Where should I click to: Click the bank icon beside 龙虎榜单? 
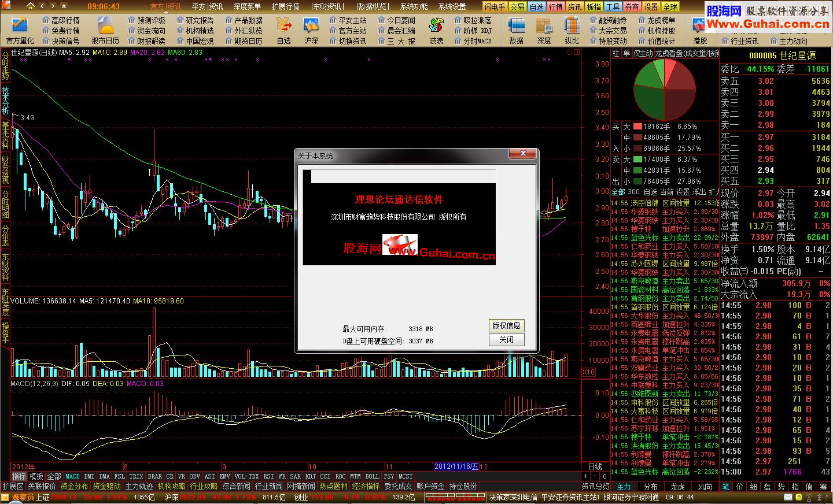642,20
